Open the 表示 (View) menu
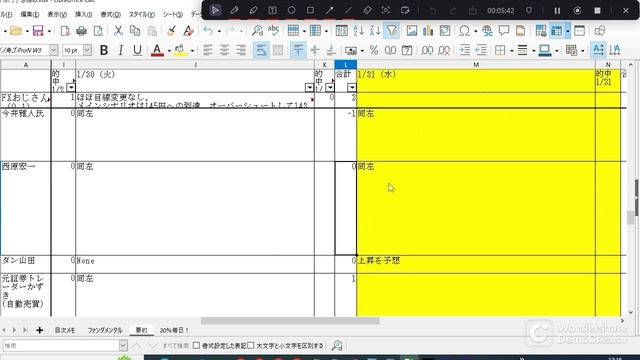The height and width of the screenshot is (360, 640). point(57,14)
